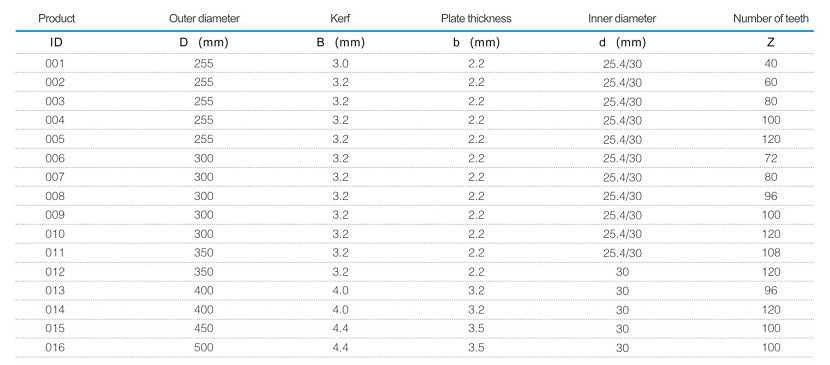Click the Inner diameter header
Viewport: 830px width, 365px height.
[x=622, y=19]
